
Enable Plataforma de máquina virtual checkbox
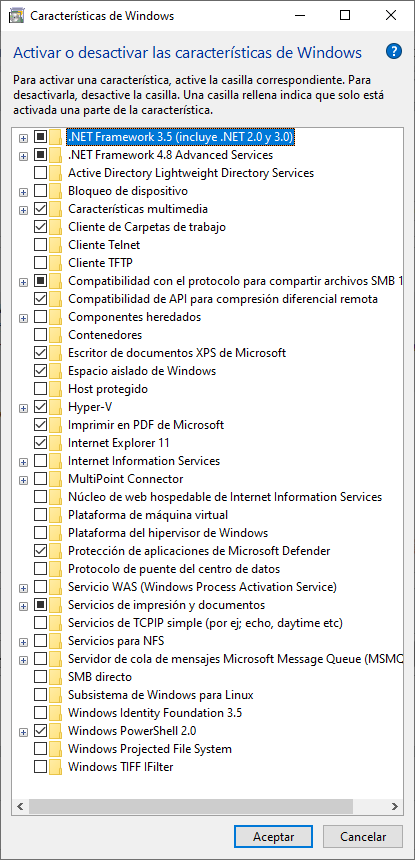[x=41, y=514]
